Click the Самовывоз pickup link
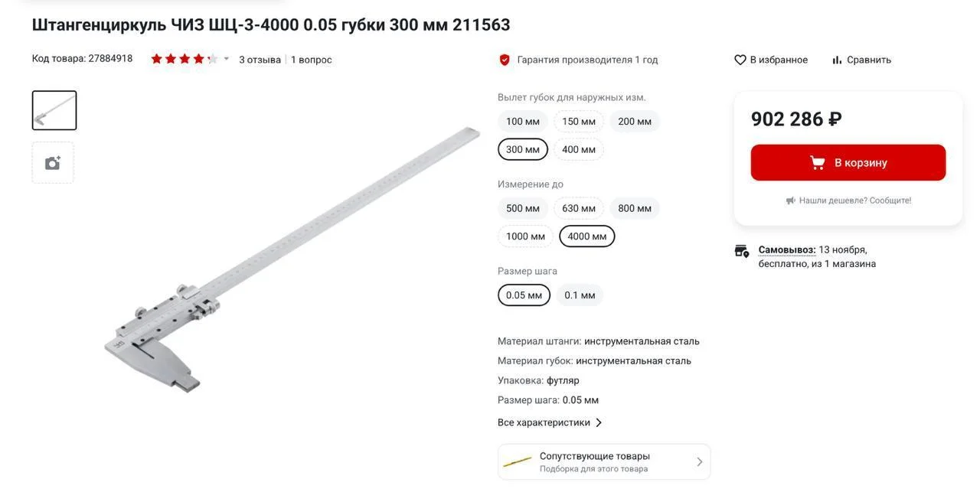980x492 pixels. 787,249
